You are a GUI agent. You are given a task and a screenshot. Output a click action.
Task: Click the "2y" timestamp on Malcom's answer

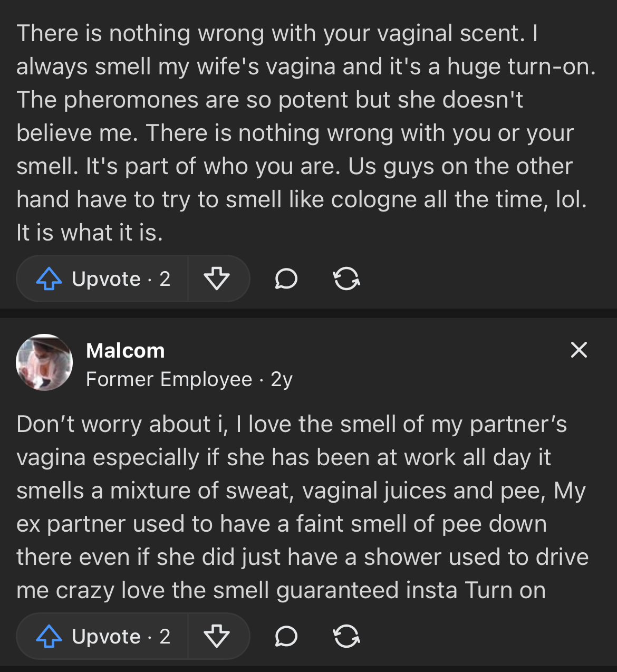coord(282,379)
